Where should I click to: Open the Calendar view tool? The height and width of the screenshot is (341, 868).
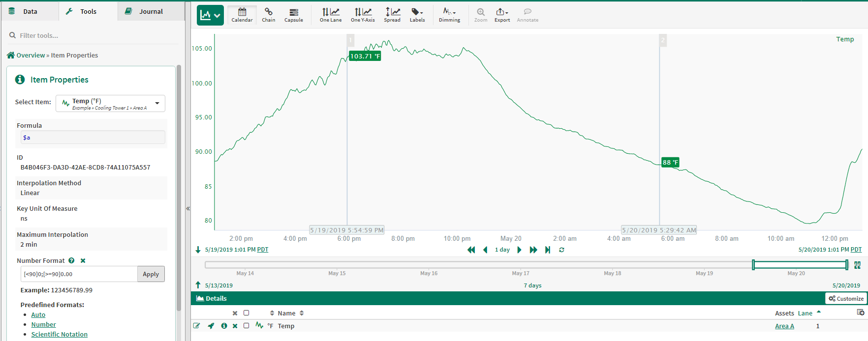point(242,15)
